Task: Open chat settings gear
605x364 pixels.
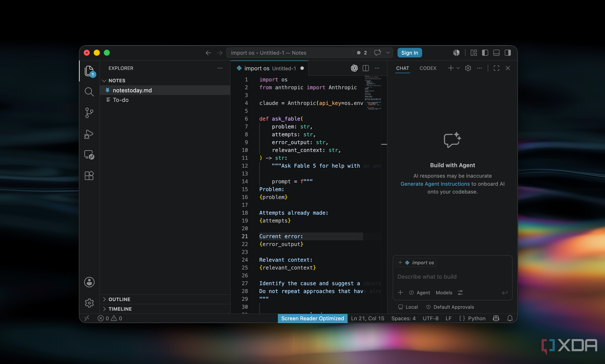Action: [x=468, y=68]
